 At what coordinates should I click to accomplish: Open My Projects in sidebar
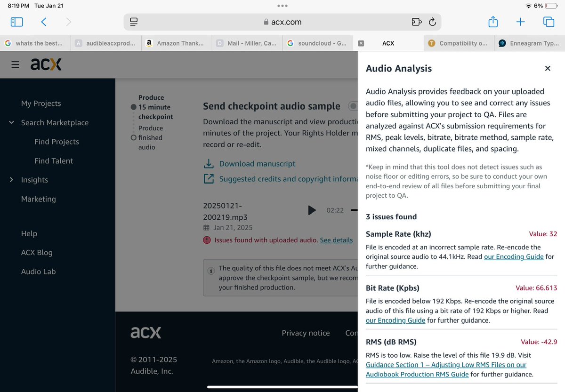(x=41, y=104)
